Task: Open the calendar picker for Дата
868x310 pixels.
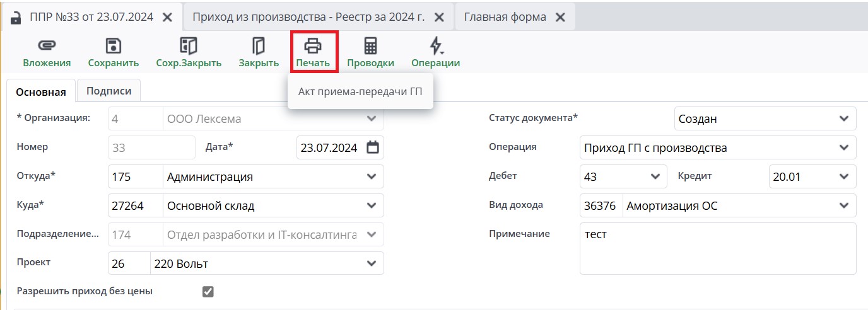Action: click(x=373, y=147)
